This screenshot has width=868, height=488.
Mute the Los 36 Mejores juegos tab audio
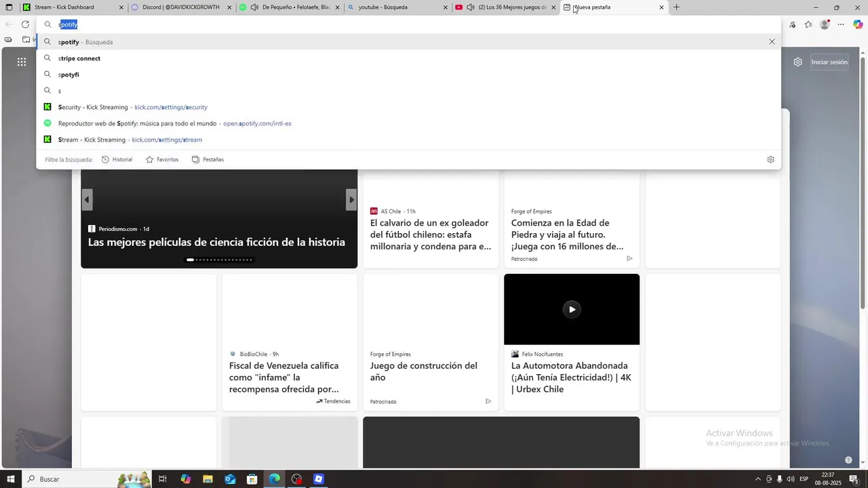(471, 7)
